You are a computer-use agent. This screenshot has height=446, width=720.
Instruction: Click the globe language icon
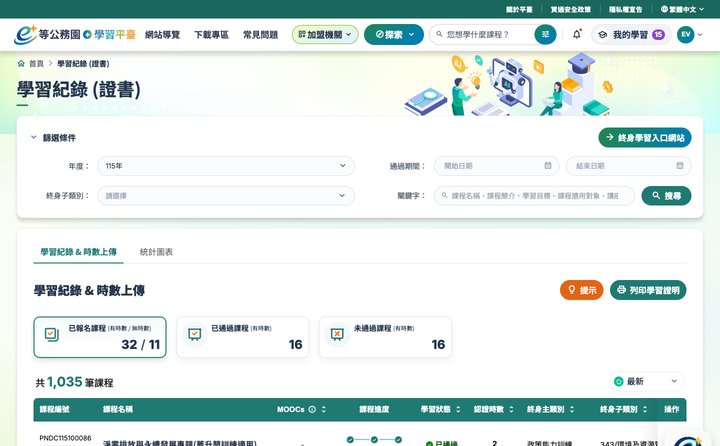(x=664, y=9)
